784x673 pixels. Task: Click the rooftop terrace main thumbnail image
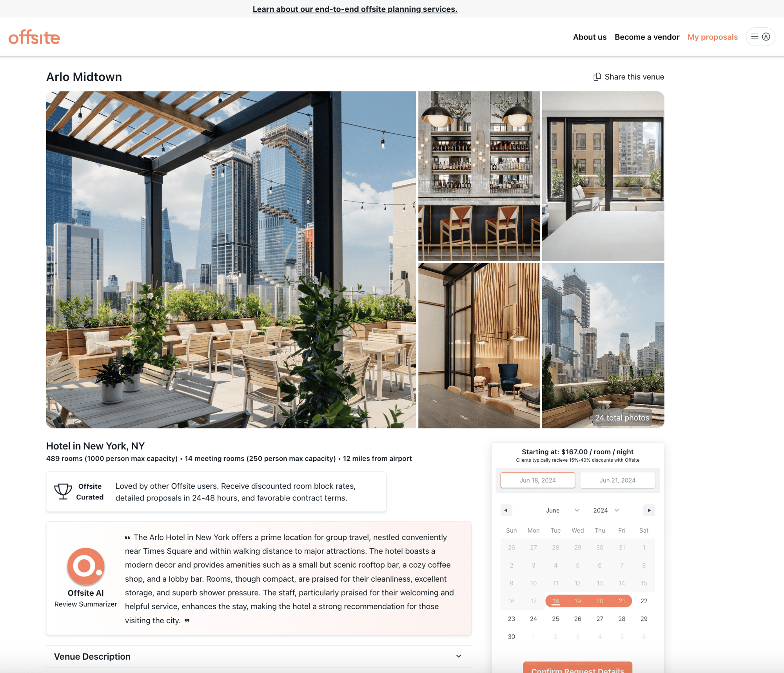230,260
